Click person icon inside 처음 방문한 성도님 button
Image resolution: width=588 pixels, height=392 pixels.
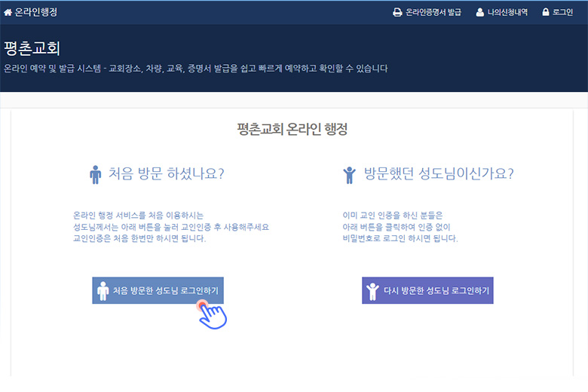tap(103, 291)
